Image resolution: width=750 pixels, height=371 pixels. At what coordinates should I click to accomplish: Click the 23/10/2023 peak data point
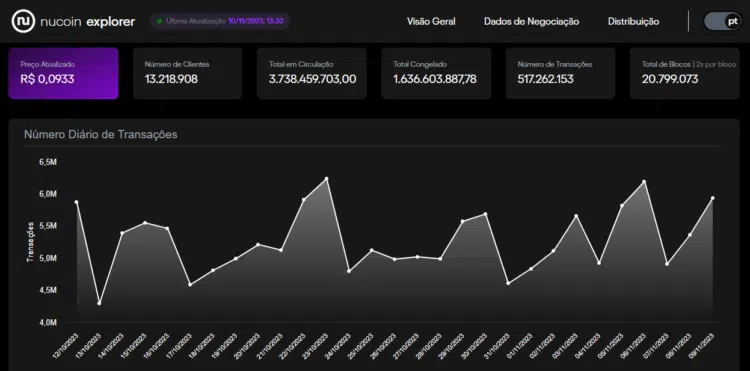point(327,178)
